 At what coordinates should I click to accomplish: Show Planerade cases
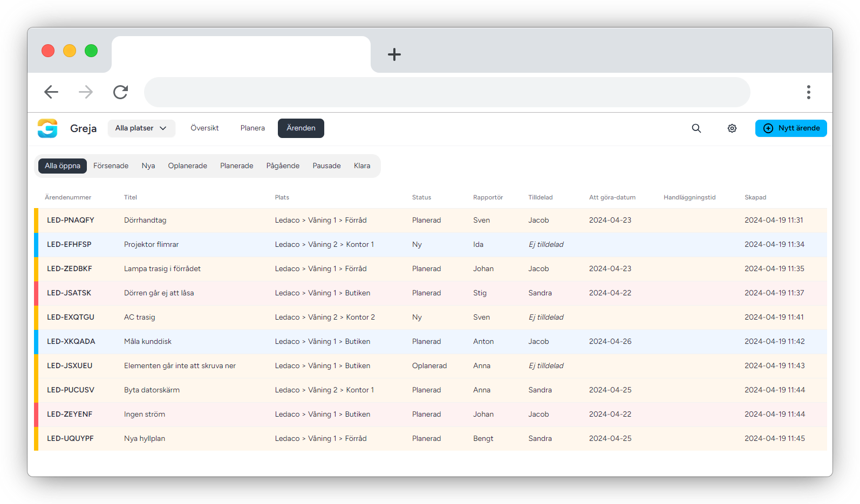tap(237, 166)
